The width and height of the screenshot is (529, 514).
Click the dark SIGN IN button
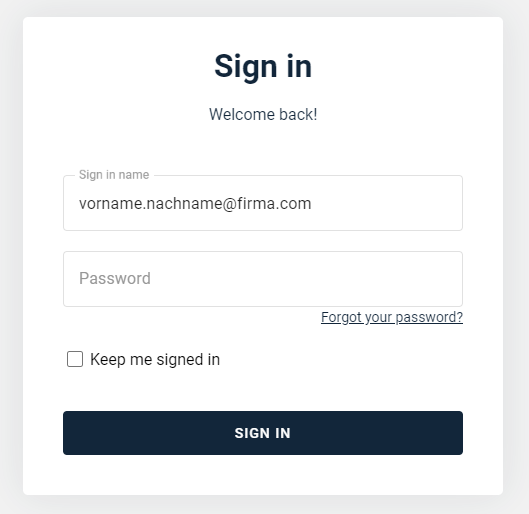(263, 433)
